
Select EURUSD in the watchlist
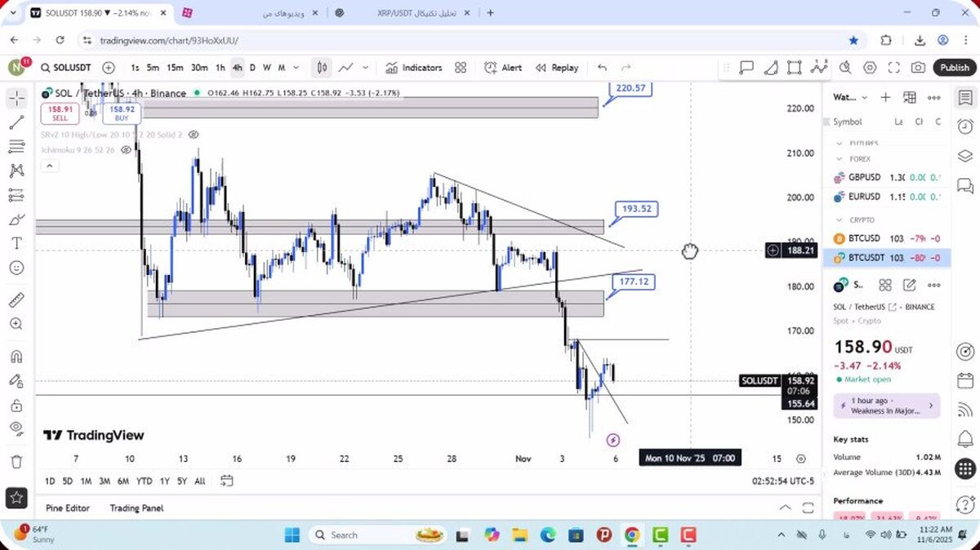tap(886, 197)
